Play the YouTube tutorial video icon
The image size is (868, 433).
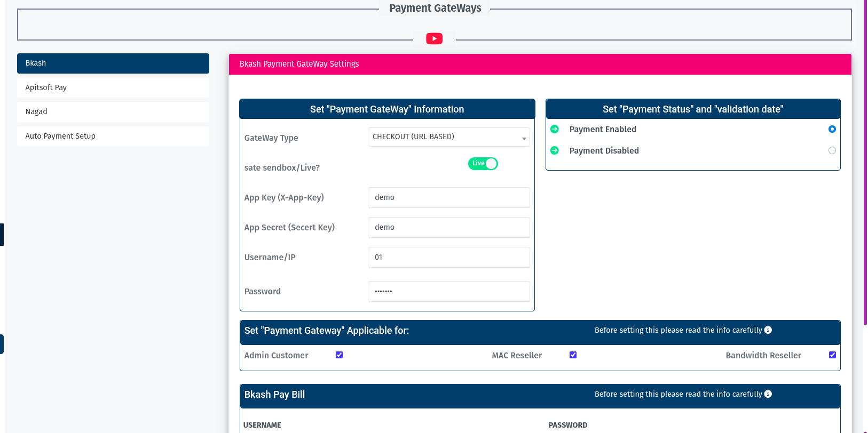[x=434, y=38]
